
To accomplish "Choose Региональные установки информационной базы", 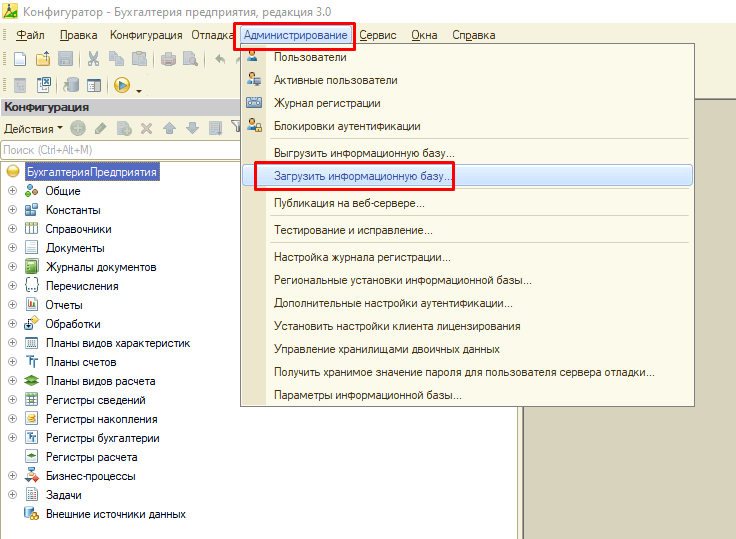I will [468, 280].
